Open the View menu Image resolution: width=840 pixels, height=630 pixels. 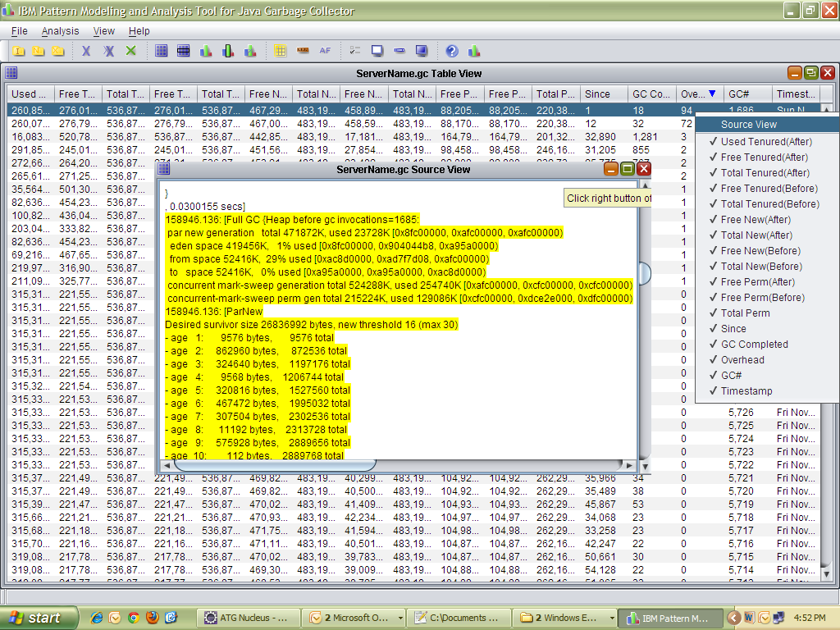click(103, 31)
